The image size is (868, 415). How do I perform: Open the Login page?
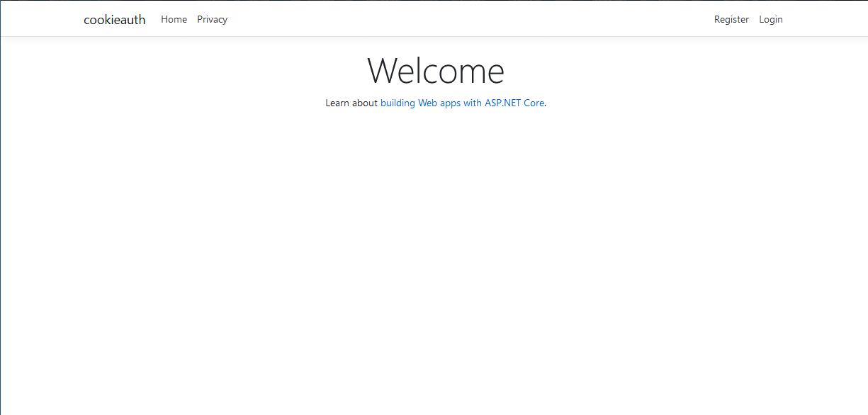click(771, 20)
